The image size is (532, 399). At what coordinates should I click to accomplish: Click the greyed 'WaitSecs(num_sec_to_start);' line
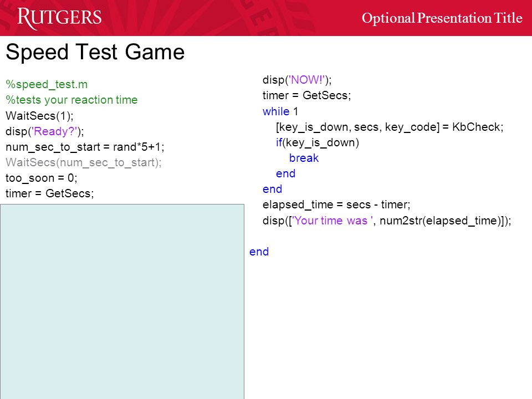[x=84, y=162]
